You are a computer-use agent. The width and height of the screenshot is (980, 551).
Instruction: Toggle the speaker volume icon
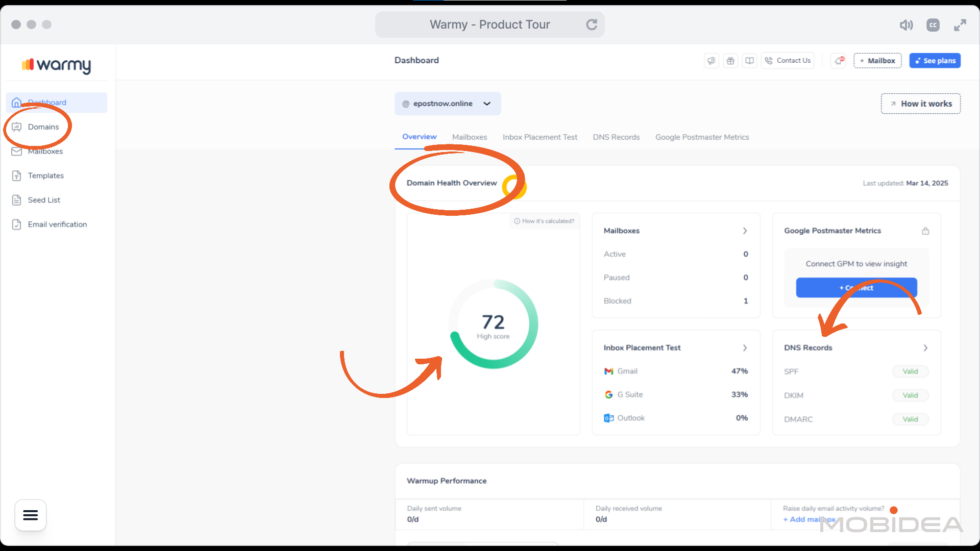pyautogui.click(x=906, y=25)
